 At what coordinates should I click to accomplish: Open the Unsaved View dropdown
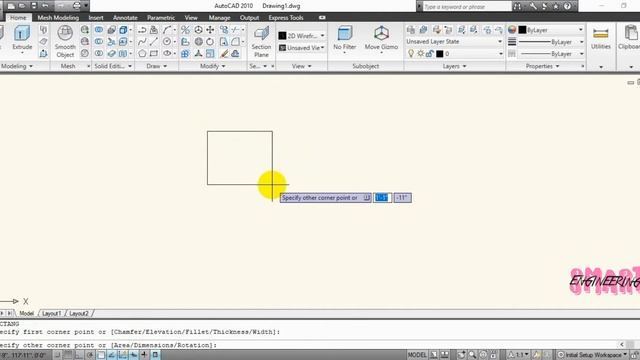pyautogui.click(x=302, y=48)
